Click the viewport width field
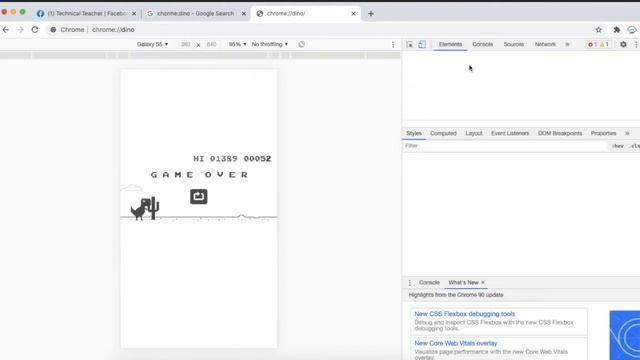The height and width of the screenshot is (360, 640). [185, 44]
